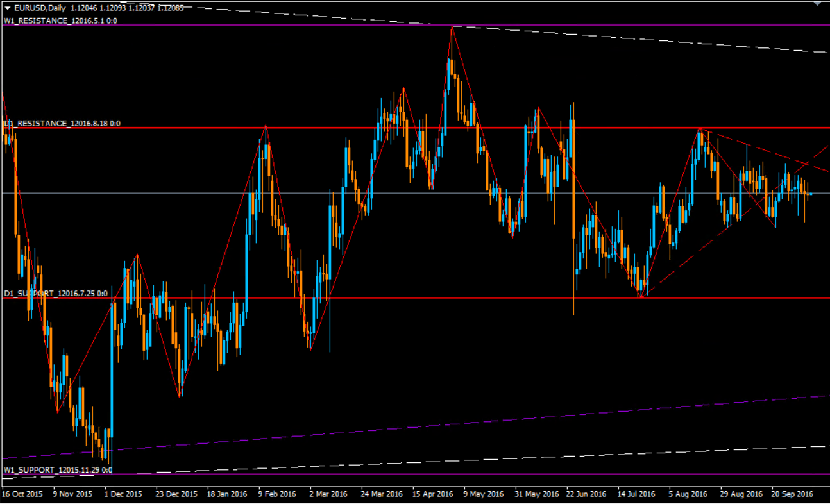830x504 pixels.
Task: Click the 1 Dec 2015 date label
Action: [x=123, y=494]
